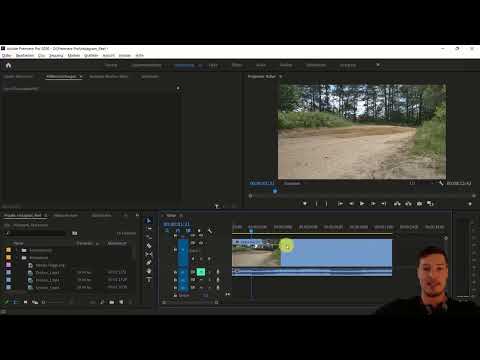
Task: Mute audio track A2
Action: point(201,280)
